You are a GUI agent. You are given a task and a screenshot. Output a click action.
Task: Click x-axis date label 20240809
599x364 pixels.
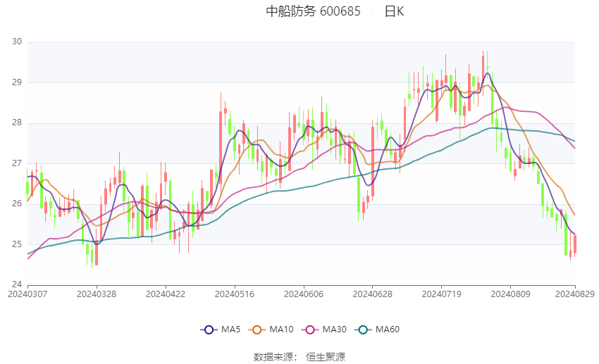pyautogui.click(x=511, y=294)
